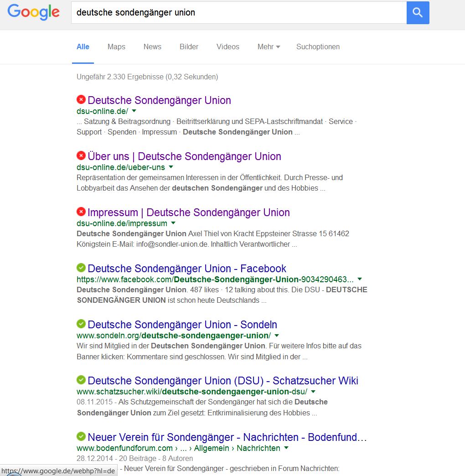The width and height of the screenshot is (465, 476).
Task: Click into the Google search input field
Action: coord(237,13)
